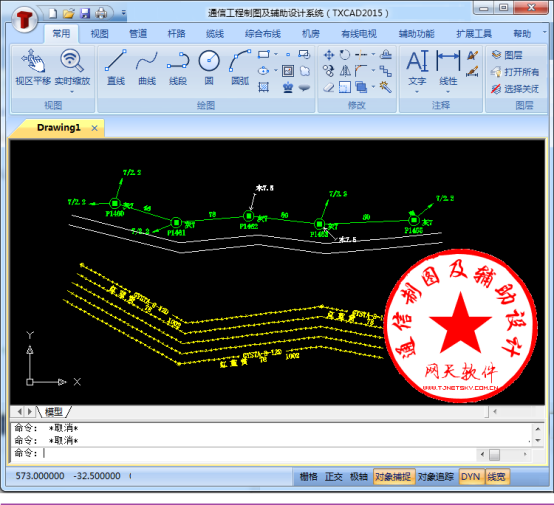Viewport: 554px width, 505px height.
Task: Activate the 视区平移 pan tool
Action: pyautogui.click(x=33, y=67)
